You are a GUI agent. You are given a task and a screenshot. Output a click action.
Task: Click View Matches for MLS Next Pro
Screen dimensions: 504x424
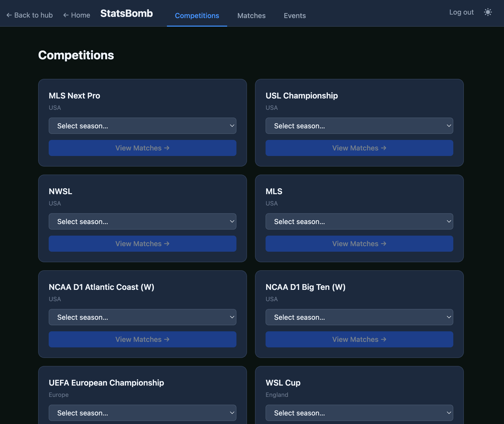coord(143,148)
